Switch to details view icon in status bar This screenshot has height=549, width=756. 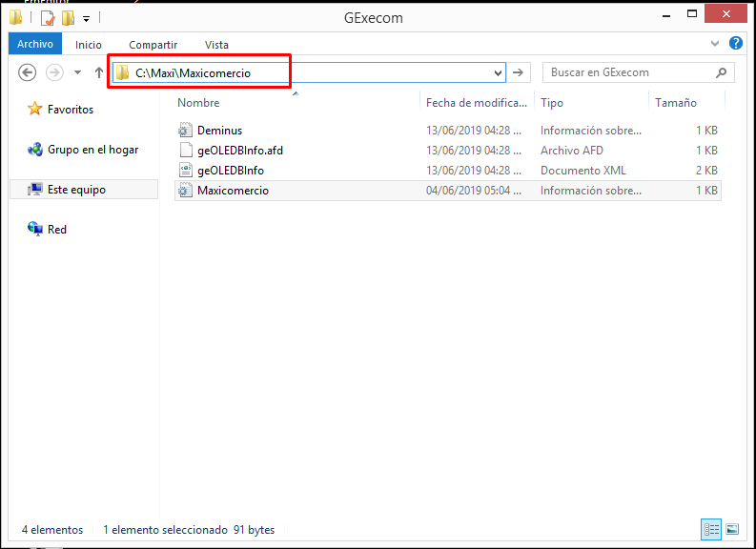711,529
